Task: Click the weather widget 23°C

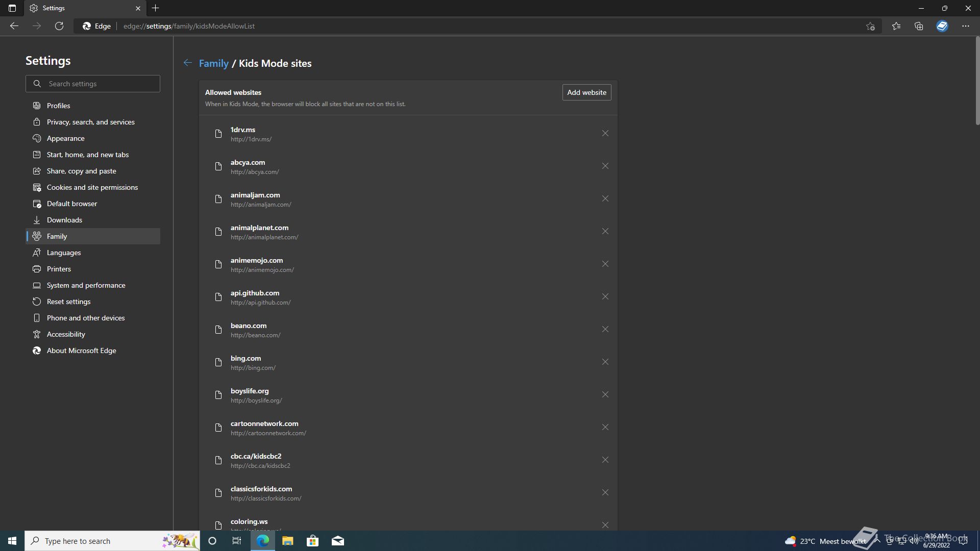Action: tap(825, 541)
